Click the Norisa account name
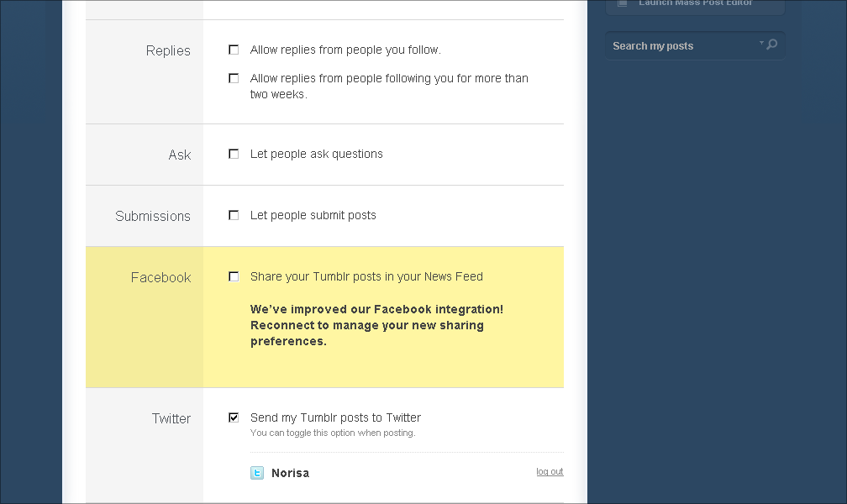This screenshot has height=504, width=847. [x=290, y=473]
